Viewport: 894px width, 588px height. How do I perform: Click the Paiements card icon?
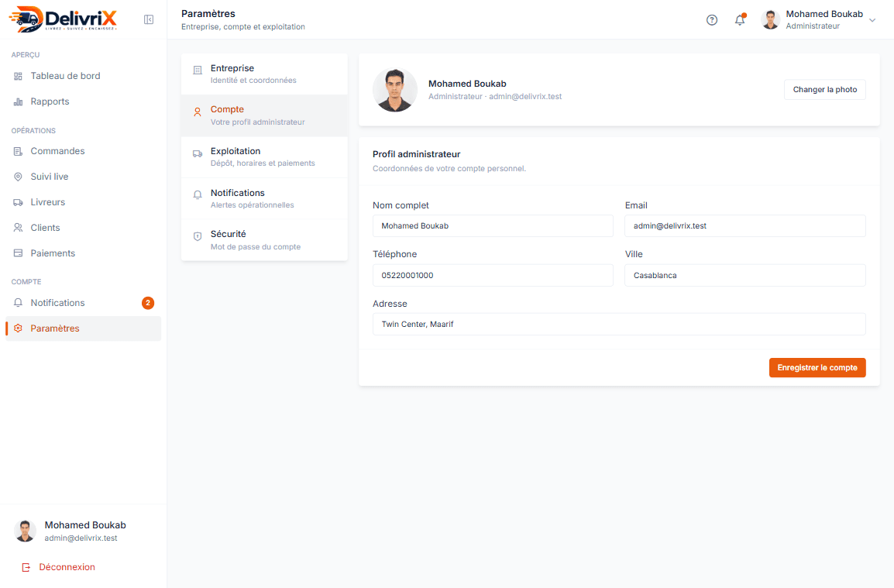[x=19, y=253]
